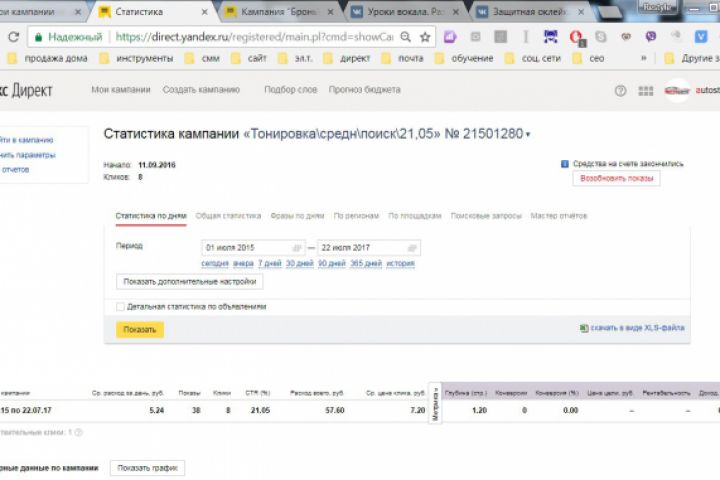Open the 'По площадкам' tab
Image resolution: width=720 pixels, height=480 pixels.
(x=415, y=216)
